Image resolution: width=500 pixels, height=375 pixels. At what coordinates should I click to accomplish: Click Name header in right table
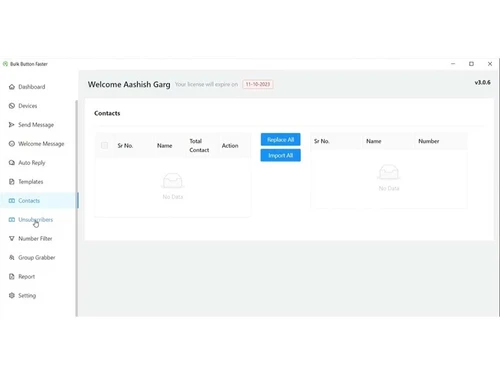click(374, 141)
